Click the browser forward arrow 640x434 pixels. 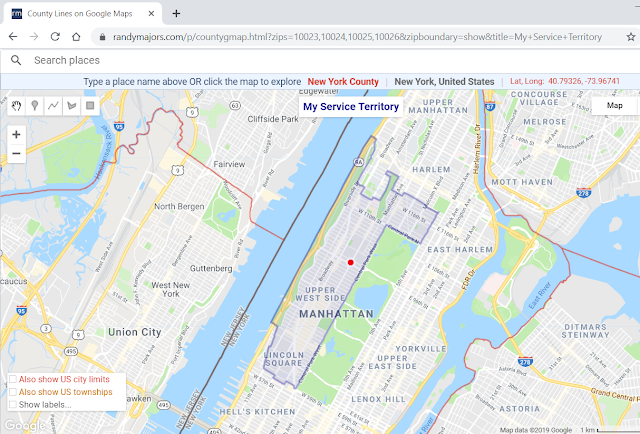34,37
